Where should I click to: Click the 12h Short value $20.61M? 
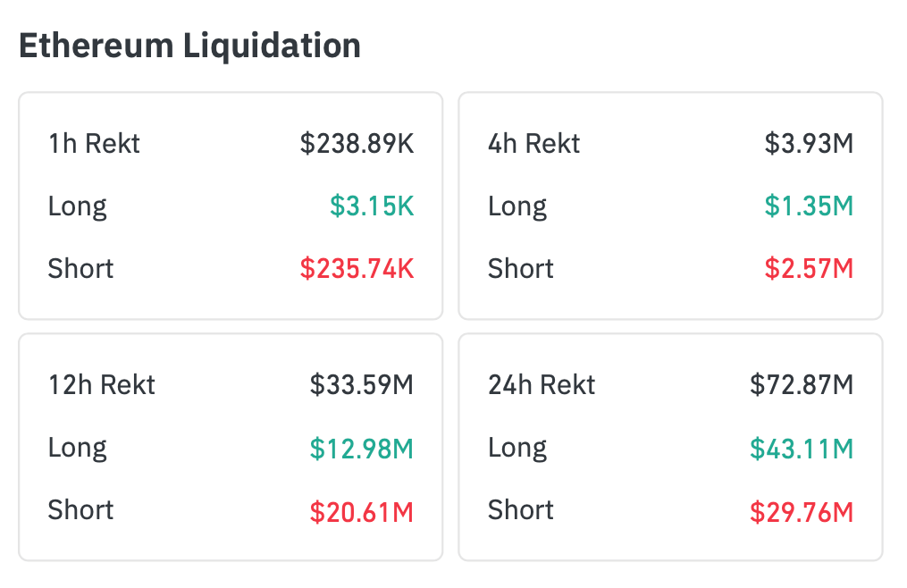[x=362, y=512]
